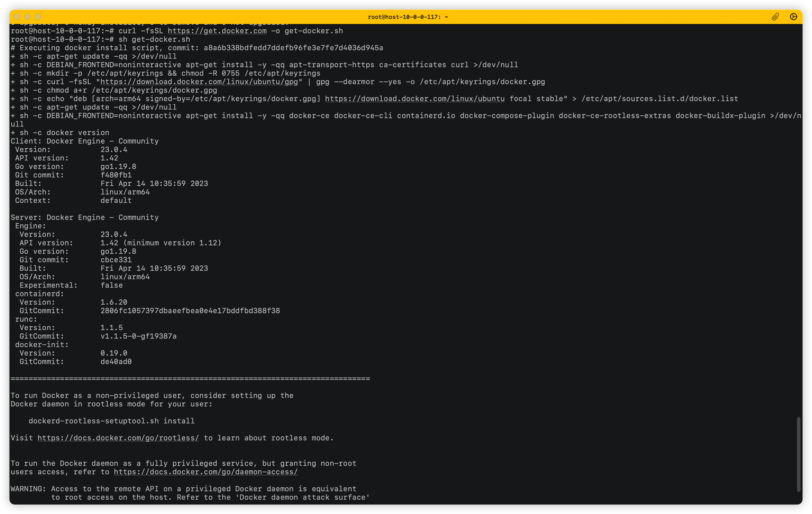Screen dimensions: 812x514
Task: Open the download.docker.com ubuntu gpg link
Action: [x=199, y=82]
